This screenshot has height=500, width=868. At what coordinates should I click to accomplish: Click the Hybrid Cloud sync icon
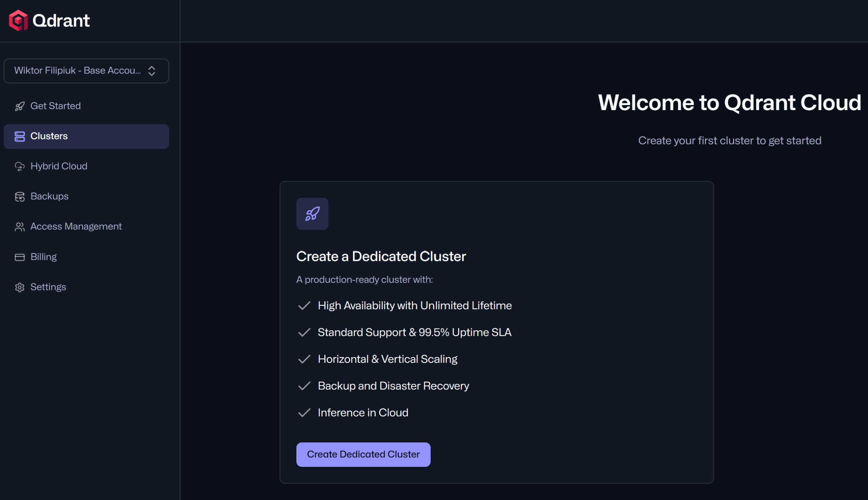pyautogui.click(x=20, y=167)
